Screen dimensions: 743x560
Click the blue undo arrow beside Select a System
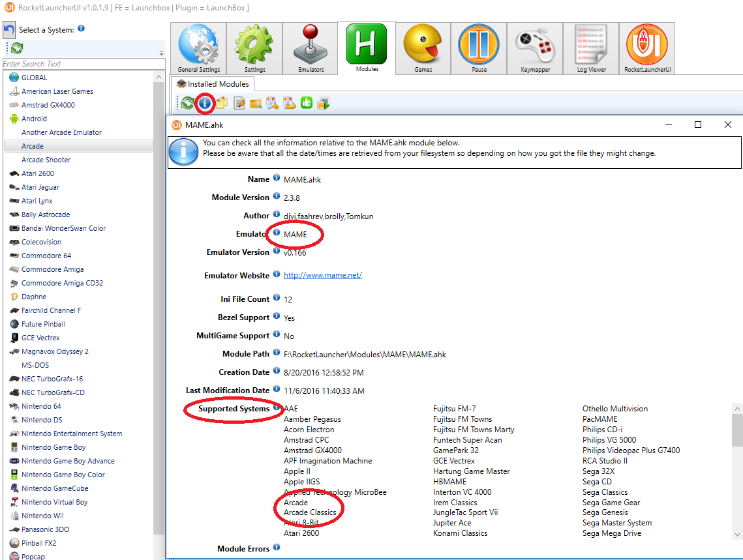[x=9, y=30]
